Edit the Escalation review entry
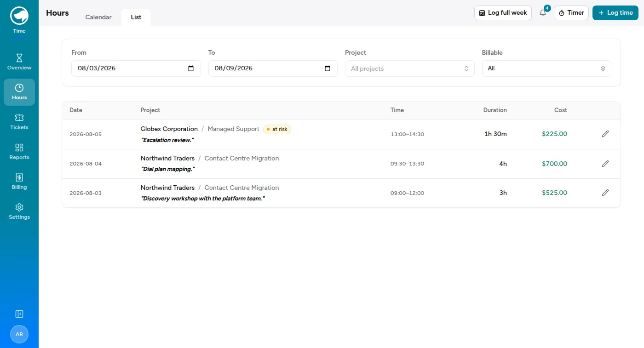This screenshot has width=644, height=348. pos(605,134)
